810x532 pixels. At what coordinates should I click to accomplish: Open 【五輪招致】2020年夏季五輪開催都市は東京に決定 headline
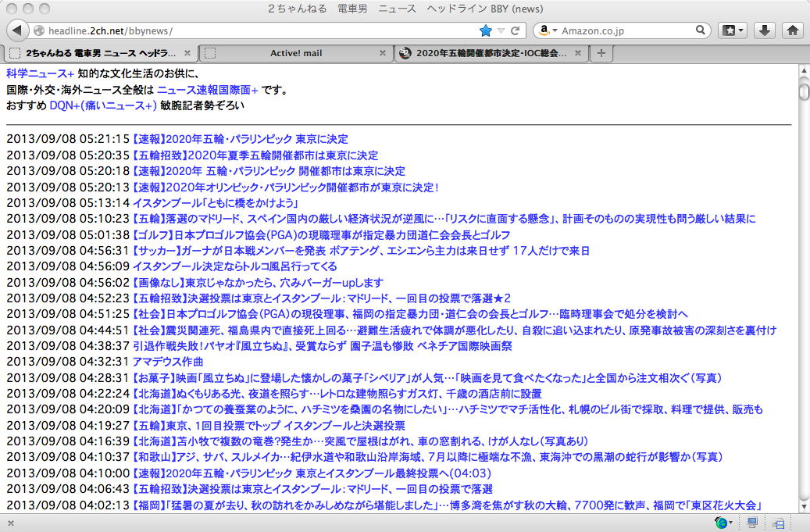point(255,155)
